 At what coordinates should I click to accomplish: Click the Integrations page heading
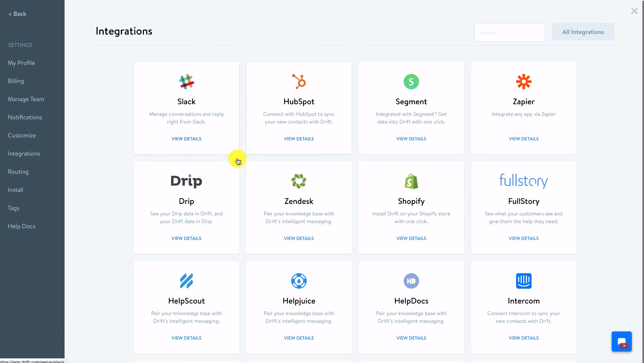[x=124, y=31]
